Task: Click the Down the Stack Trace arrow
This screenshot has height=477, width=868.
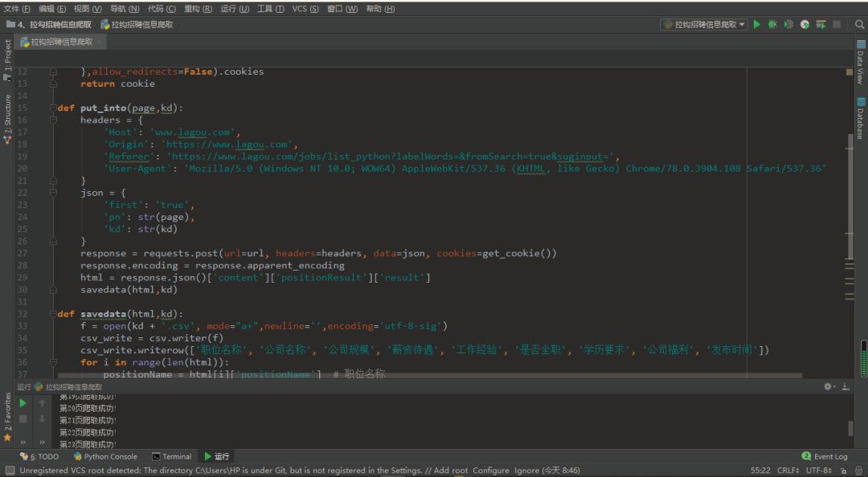Action: coord(42,419)
